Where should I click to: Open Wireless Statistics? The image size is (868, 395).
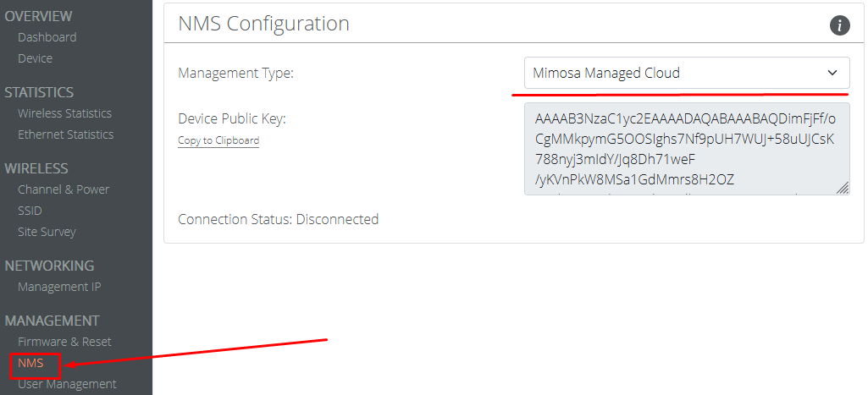pos(64,113)
